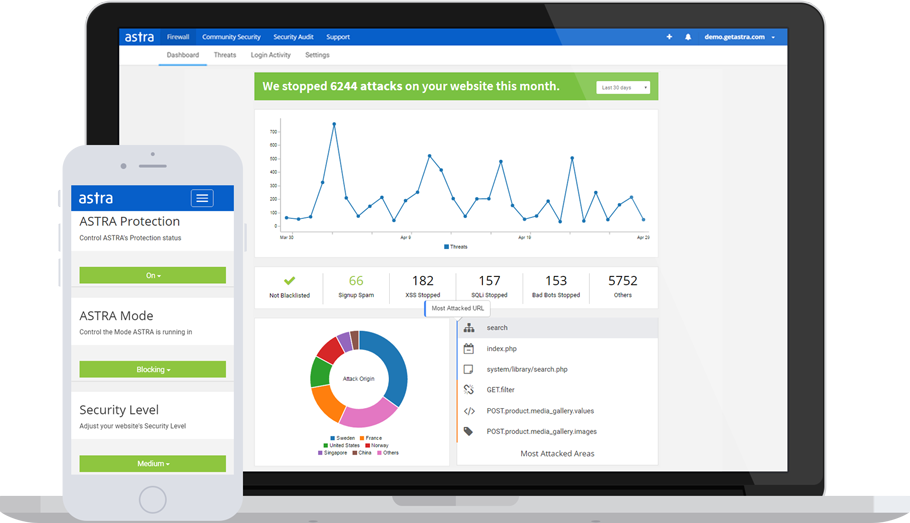
Task: Select POST.product.media_gallery.images row
Action: click(558, 431)
